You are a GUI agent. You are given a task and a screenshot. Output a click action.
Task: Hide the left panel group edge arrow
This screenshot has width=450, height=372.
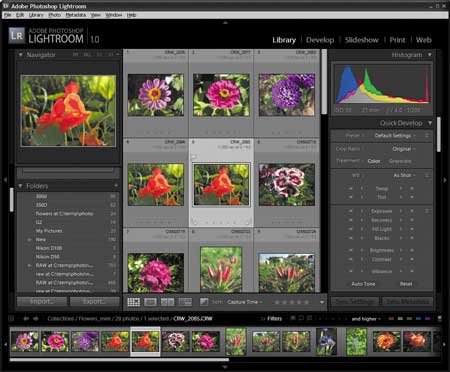tap(5, 180)
